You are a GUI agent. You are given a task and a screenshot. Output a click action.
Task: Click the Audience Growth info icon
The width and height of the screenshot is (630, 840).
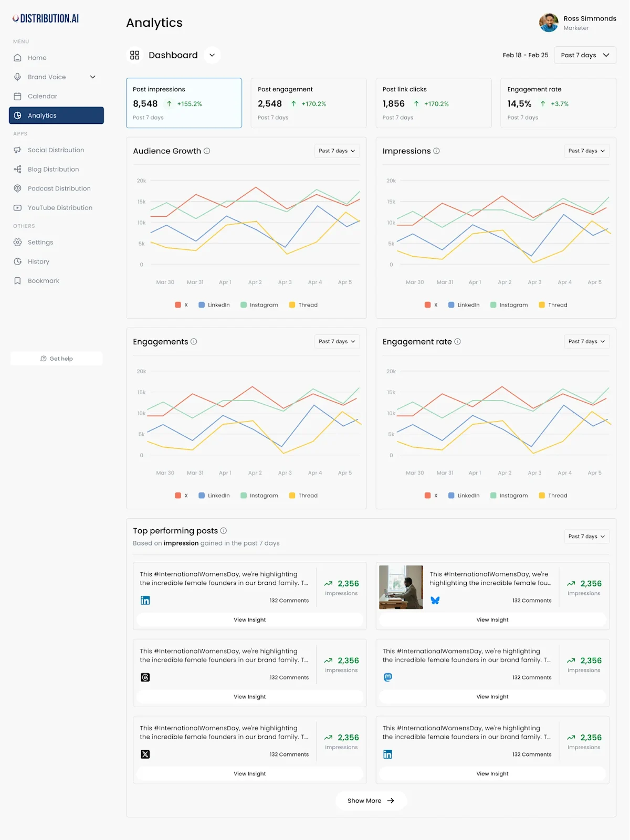click(207, 151)
